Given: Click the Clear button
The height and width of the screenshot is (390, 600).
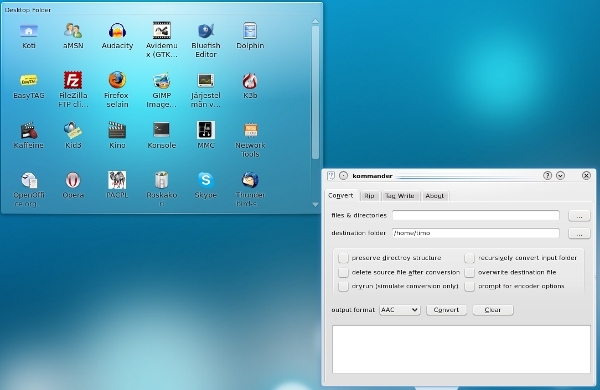Looking at the screenshot, I should pos(493,310).
